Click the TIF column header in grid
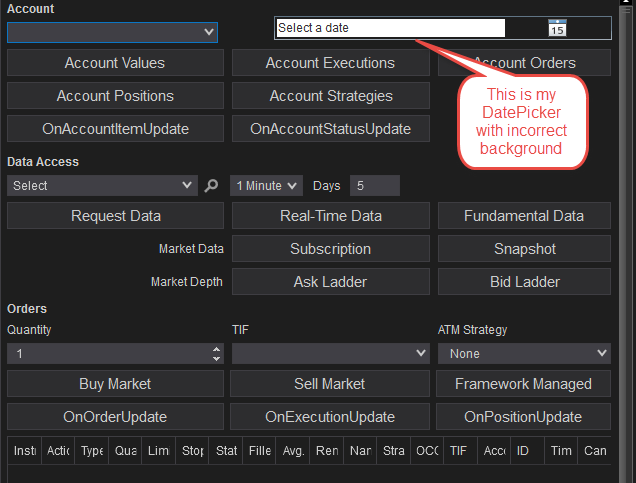636x483 pixels. coord(461,451)
